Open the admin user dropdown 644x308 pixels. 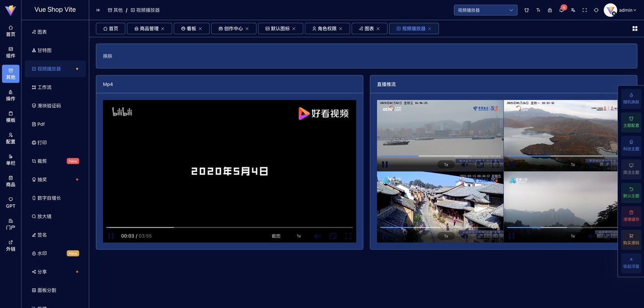(624, 10)
